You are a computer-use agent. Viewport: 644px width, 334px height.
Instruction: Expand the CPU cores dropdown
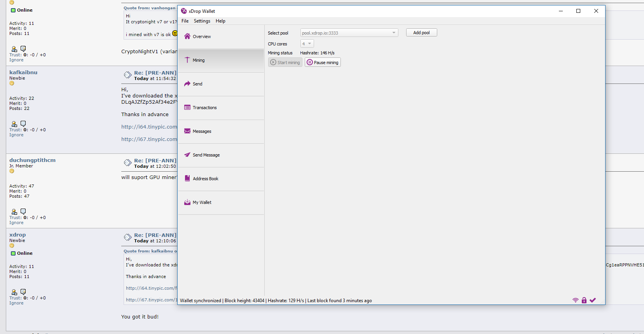tap(307, 44)
